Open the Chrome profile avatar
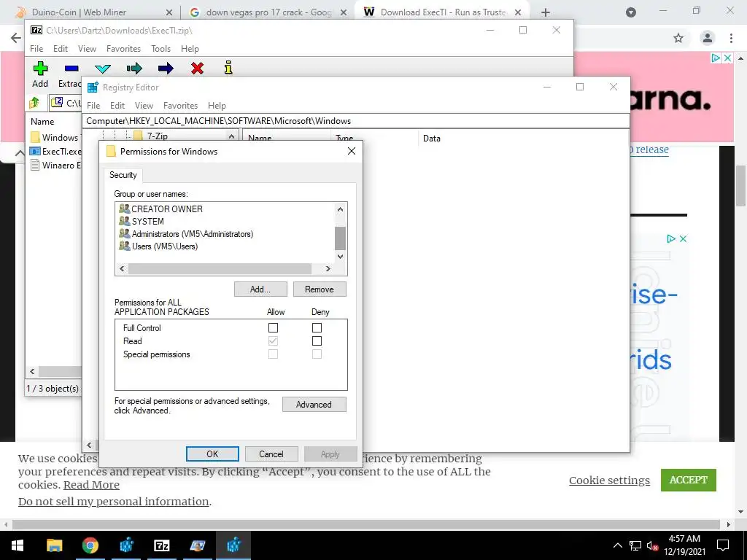This screenshot has width=747, height=560. [708, 38]
